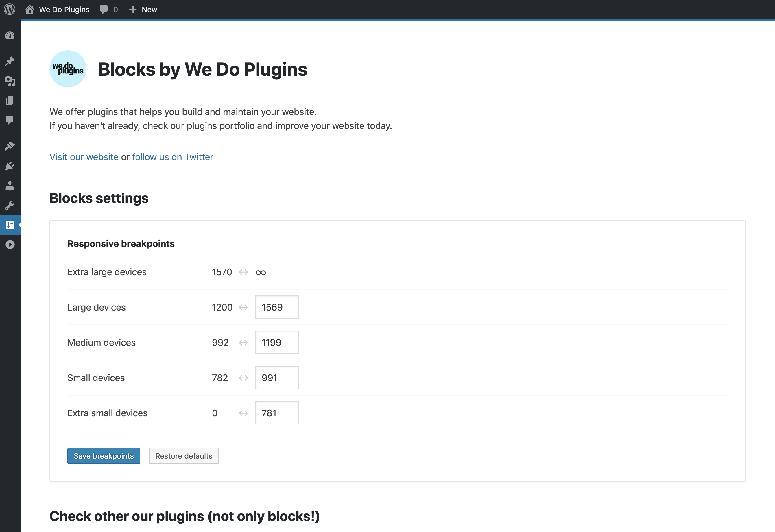This screenshot has width=775, height=532.
Task: Follow the Visit our website link
Action: tap(84, 157)
